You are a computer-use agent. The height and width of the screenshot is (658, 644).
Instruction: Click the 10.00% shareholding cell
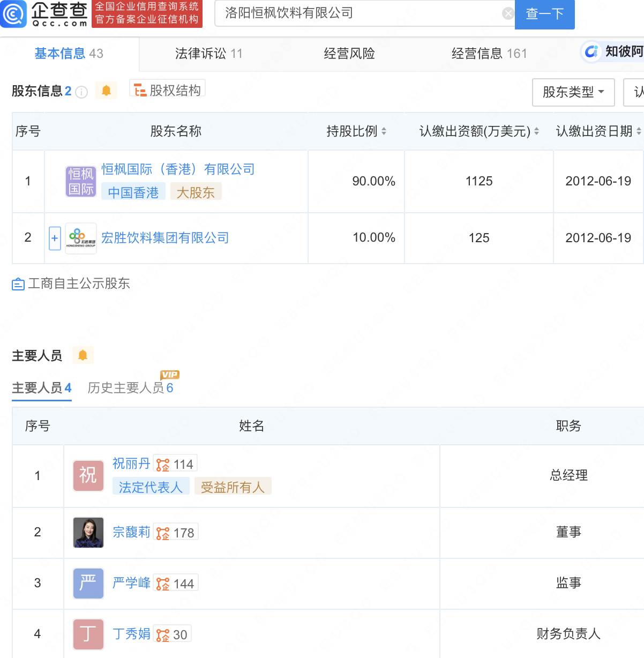coord(356,238)
